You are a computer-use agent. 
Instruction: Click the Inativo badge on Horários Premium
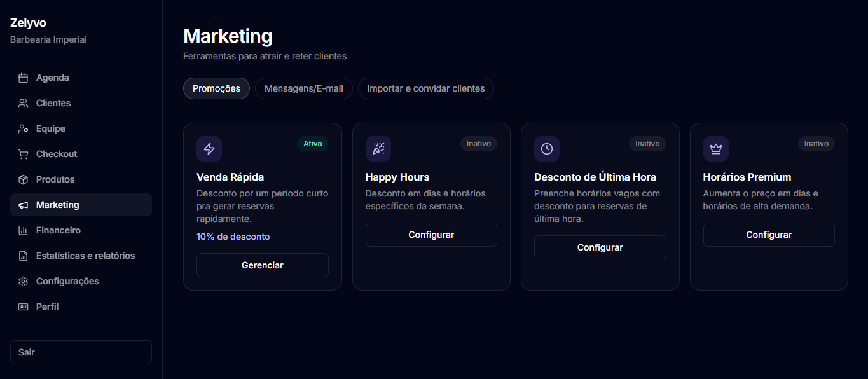[816, 144]
